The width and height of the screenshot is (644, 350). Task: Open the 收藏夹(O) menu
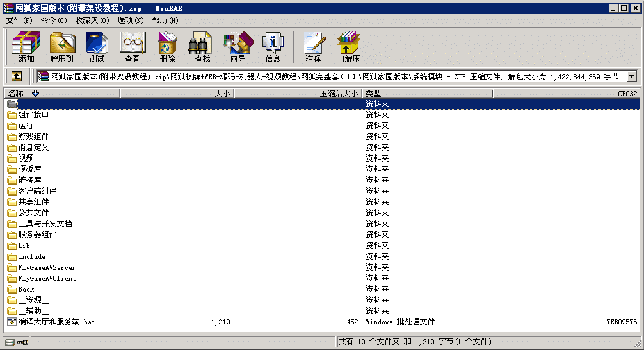click(92, 20)
